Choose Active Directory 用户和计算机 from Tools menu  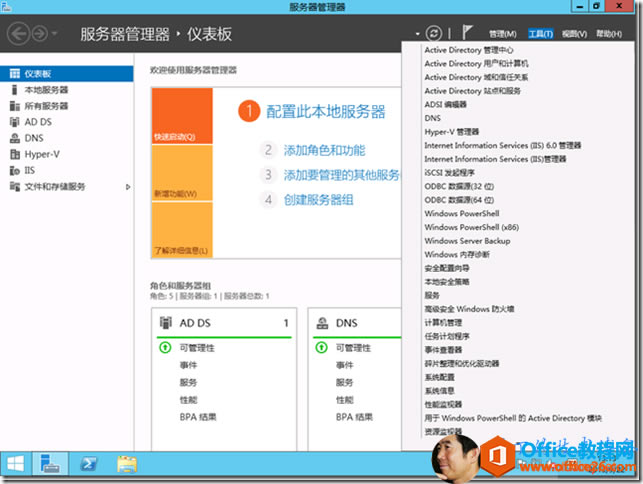coord(477,64)
